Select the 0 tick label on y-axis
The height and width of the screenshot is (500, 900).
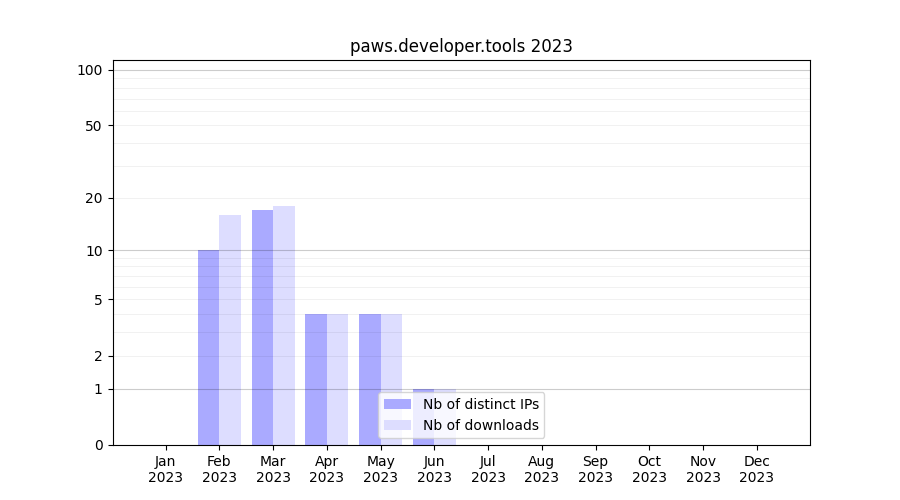point(98,445)
